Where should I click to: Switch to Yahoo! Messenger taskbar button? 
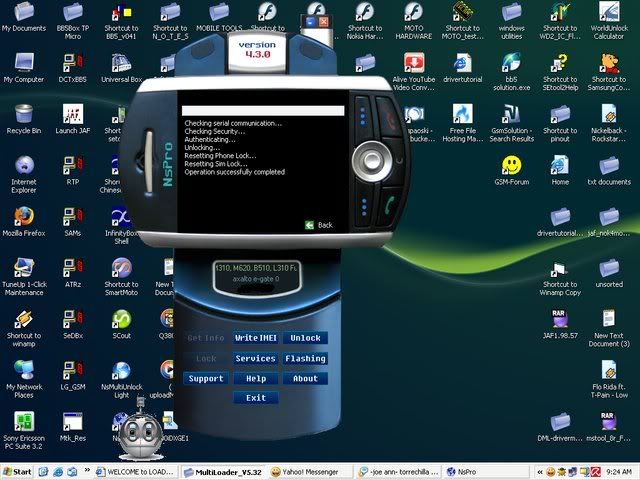click(309, 472)
